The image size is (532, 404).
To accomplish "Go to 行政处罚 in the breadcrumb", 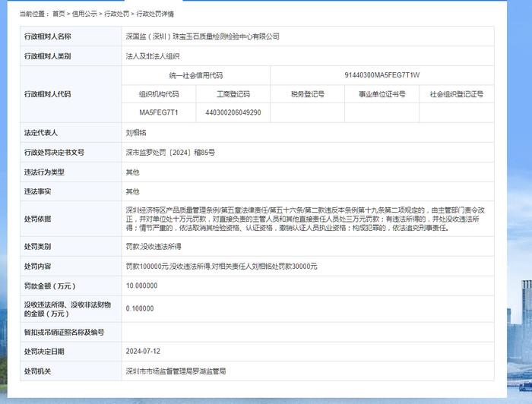I will (x=116, y=14).
